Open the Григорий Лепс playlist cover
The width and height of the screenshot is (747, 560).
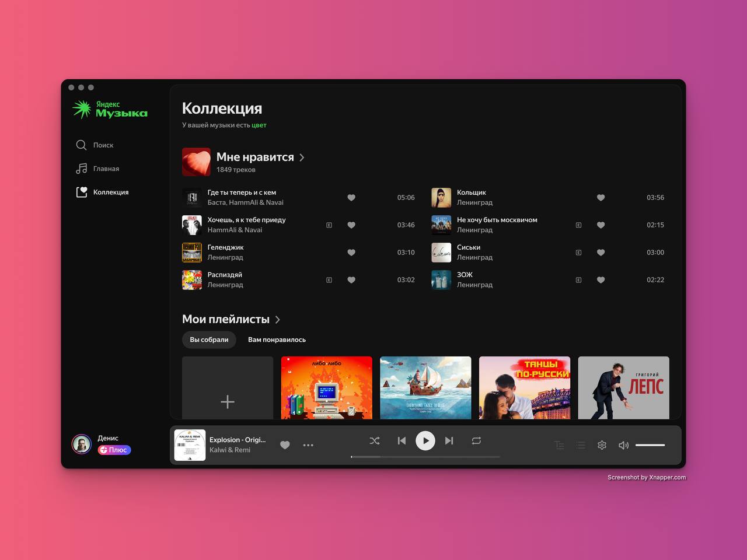(624, 388)
